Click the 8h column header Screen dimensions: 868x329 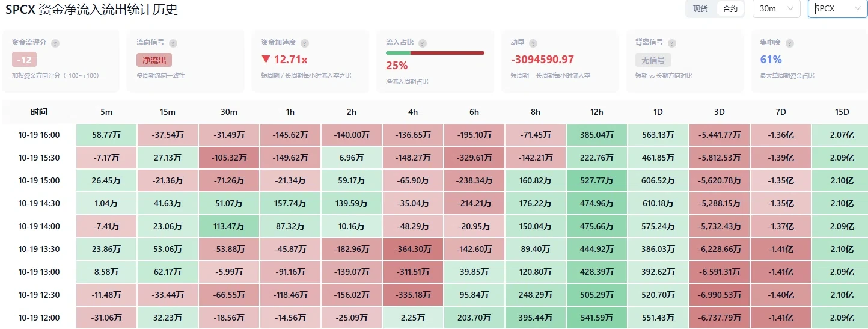click(536, 112)
